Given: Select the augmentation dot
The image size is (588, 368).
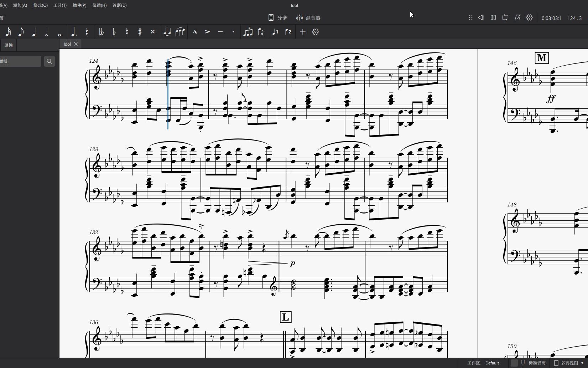Looking at the screenshot, I should (74, 32).
